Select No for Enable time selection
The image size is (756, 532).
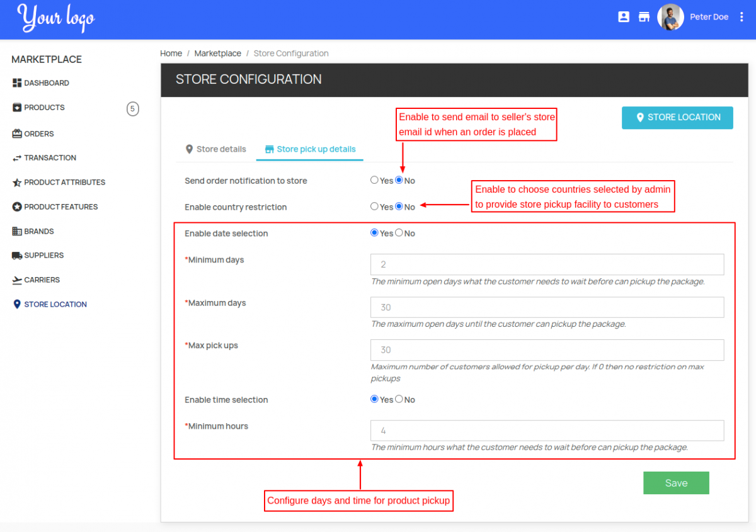click(399, 399)
